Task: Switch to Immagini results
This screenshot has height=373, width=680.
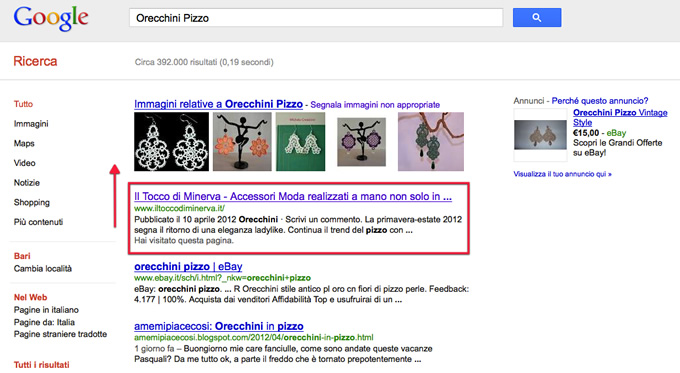Action: [x=31, y=124]
